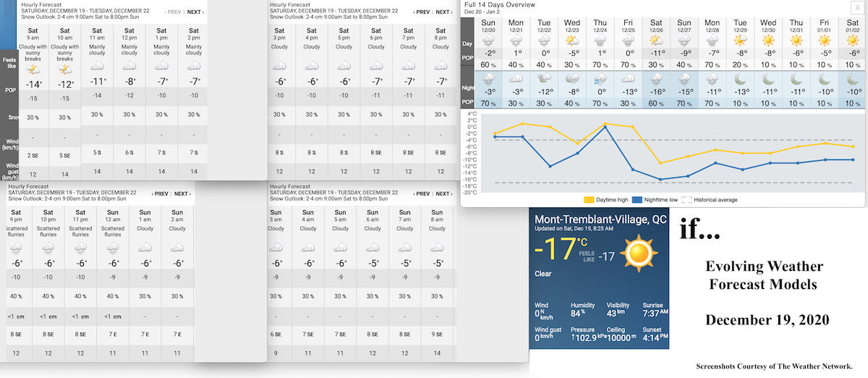Click NEXT in the Sat 9 pm–Sun 2 am panel
The width and height of the screenshot is (868, 378).
point(182,194)
